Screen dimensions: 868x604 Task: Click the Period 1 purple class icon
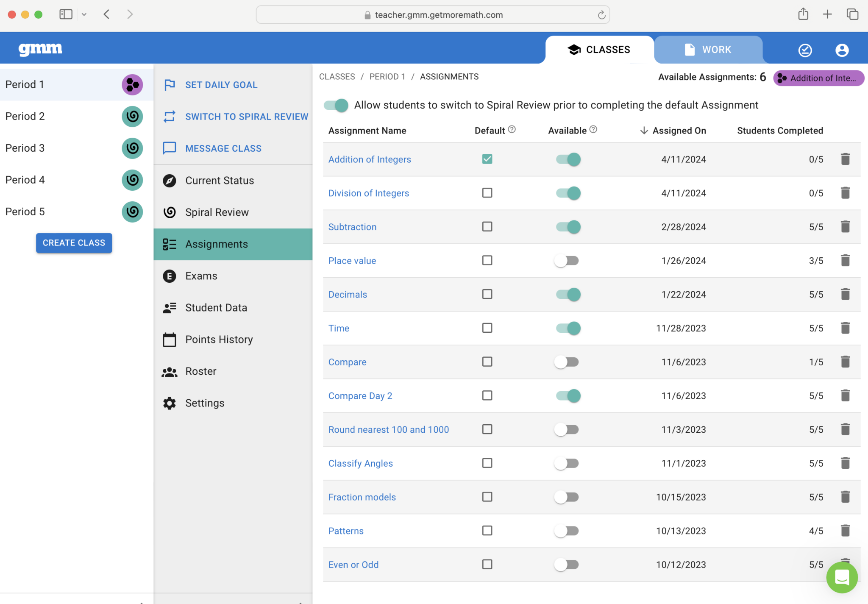[x=132, y=84]
